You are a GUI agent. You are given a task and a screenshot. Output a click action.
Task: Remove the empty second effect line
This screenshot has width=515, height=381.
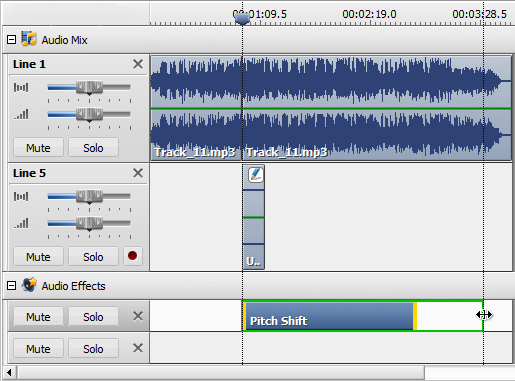pyautogui.click(x=138, y=348)
